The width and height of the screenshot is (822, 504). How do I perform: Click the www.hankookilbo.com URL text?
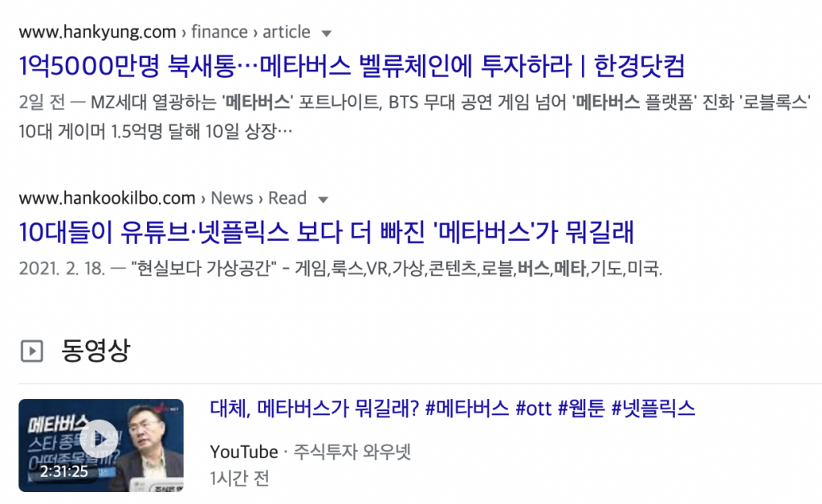(x=107, y=198)
